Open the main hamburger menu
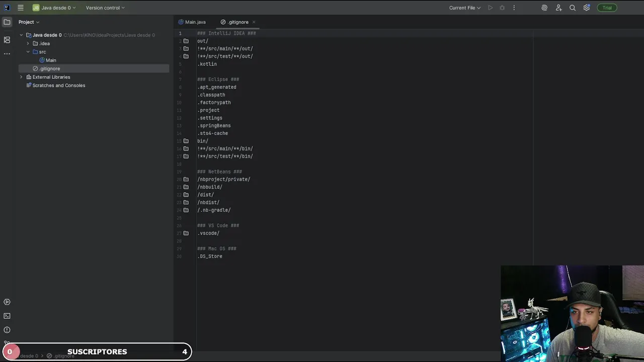This screenshot has height=362, width=644. [21, 8]
